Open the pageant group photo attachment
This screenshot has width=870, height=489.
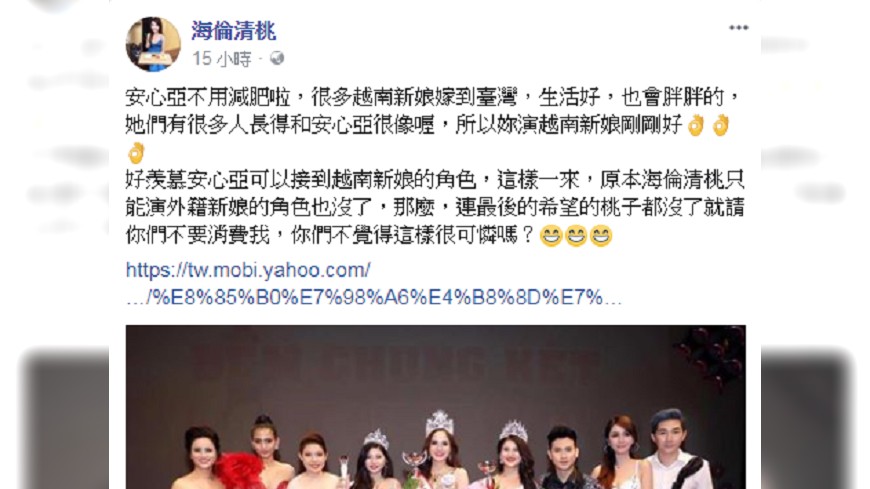436,407
